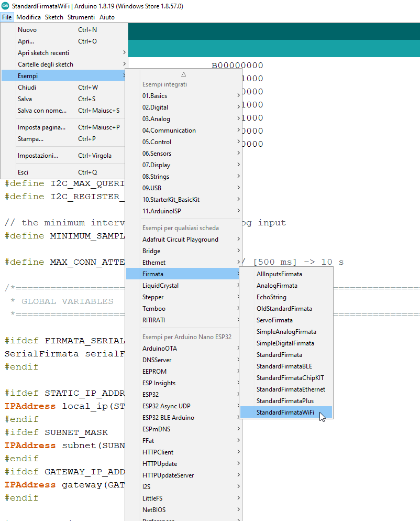This screenshot has width=420, height=521.
Task: Open ESP32 BLE Arduino examples
Action: tap(184, 418)
